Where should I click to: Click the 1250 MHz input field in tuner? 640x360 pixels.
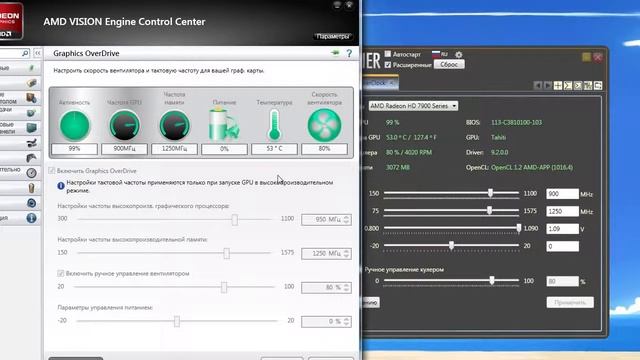562,211
